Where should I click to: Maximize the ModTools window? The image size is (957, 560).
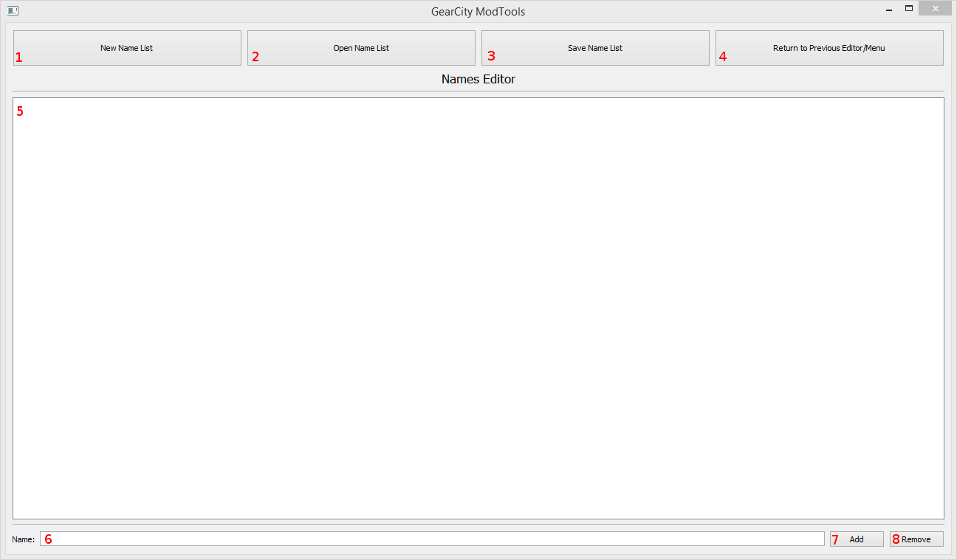909,9
